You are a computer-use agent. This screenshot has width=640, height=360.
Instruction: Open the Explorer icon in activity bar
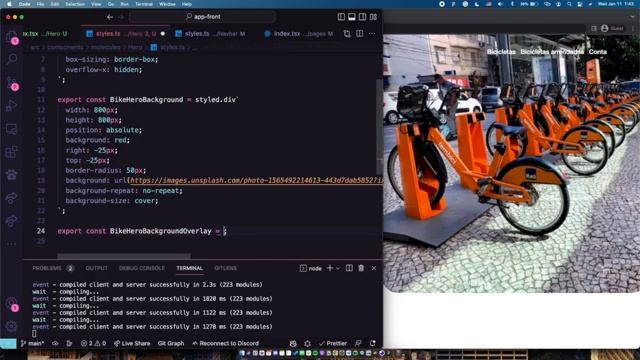pyautogui.click(x=11, y=37)
